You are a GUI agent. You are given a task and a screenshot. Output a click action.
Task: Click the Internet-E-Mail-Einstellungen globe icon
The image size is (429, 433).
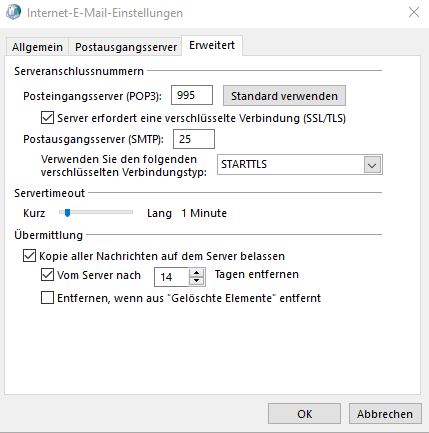pos(13,13)
